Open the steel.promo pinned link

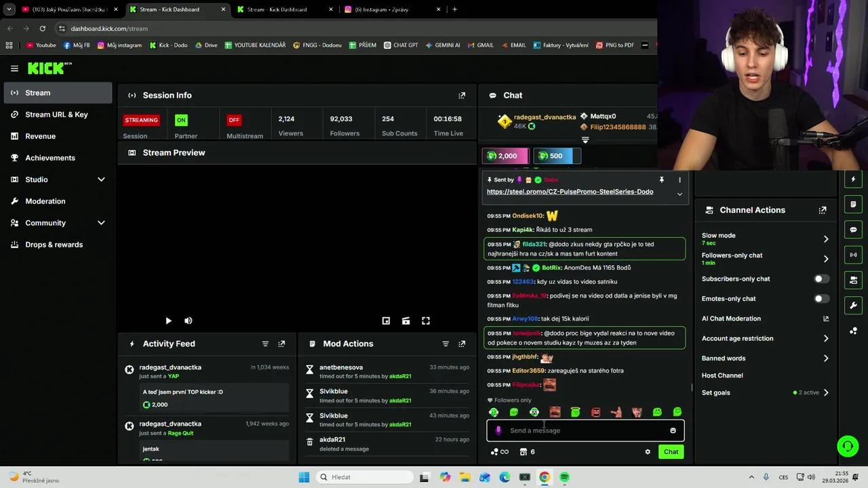(x=570, y=192)
